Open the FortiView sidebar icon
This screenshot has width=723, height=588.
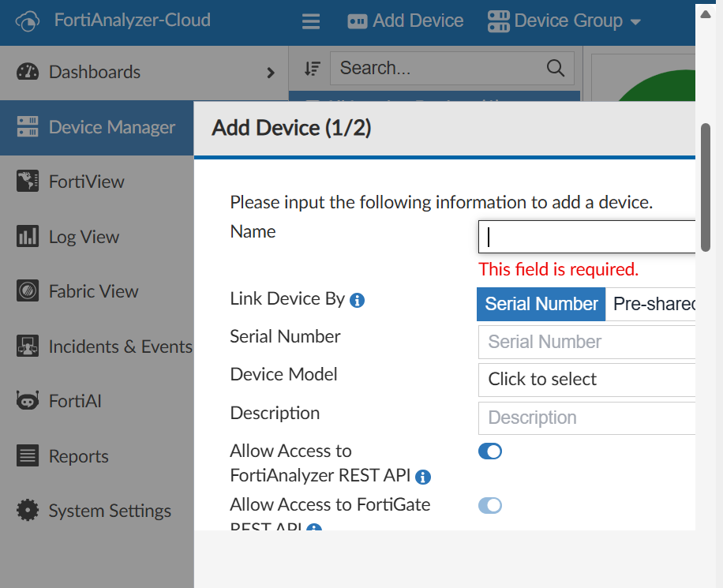click(x=28, y=182)
